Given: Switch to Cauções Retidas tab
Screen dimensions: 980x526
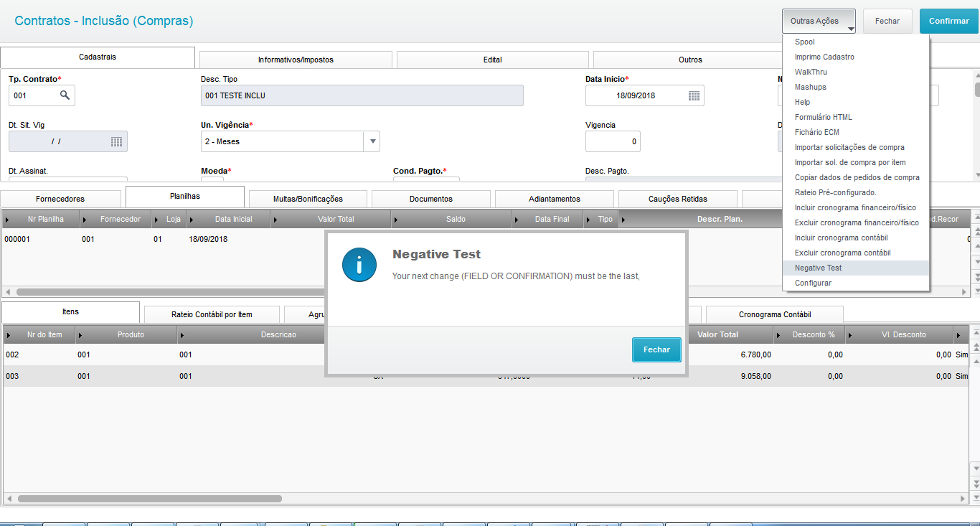Looking at the screenshot, I should (x=678, y=199).
